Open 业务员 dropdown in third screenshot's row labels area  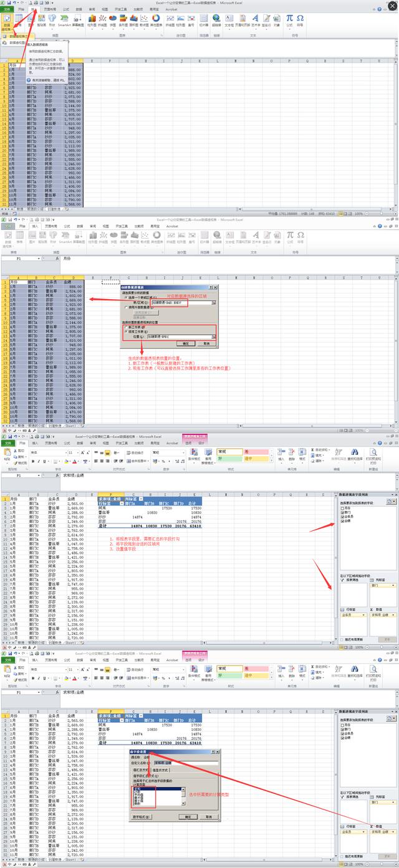[363, 615]
